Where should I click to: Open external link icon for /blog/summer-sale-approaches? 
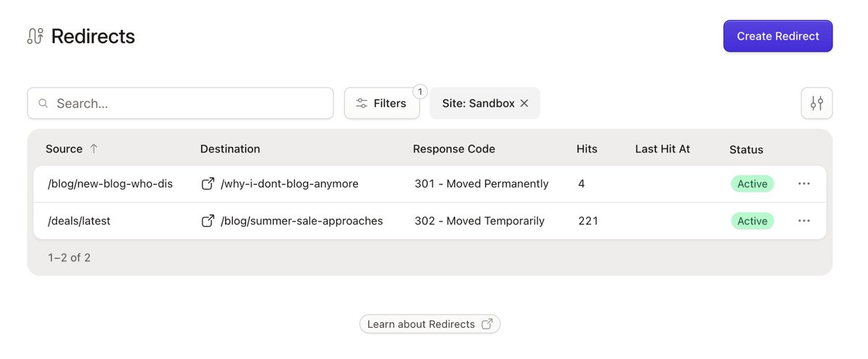click(x=208, y=221)
